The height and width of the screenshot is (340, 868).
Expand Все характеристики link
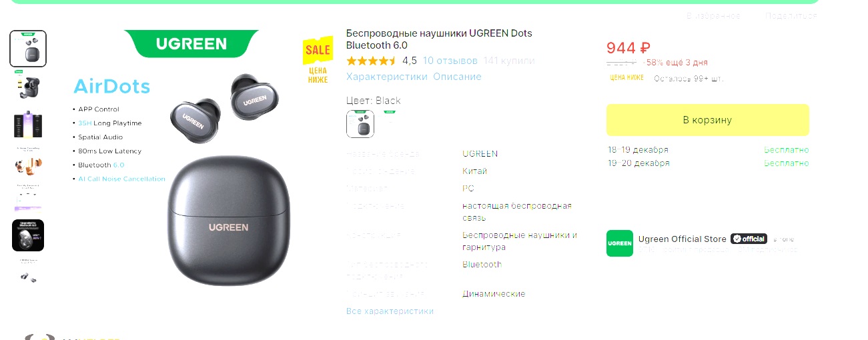coord(390,311)
